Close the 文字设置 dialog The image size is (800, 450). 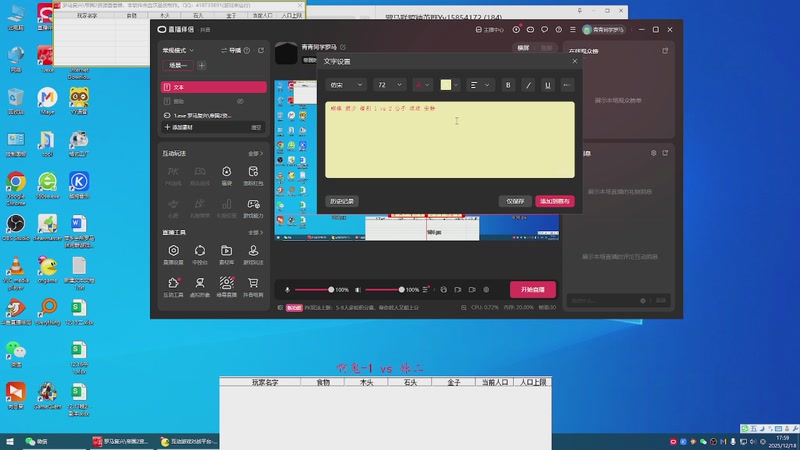point(574,61)
